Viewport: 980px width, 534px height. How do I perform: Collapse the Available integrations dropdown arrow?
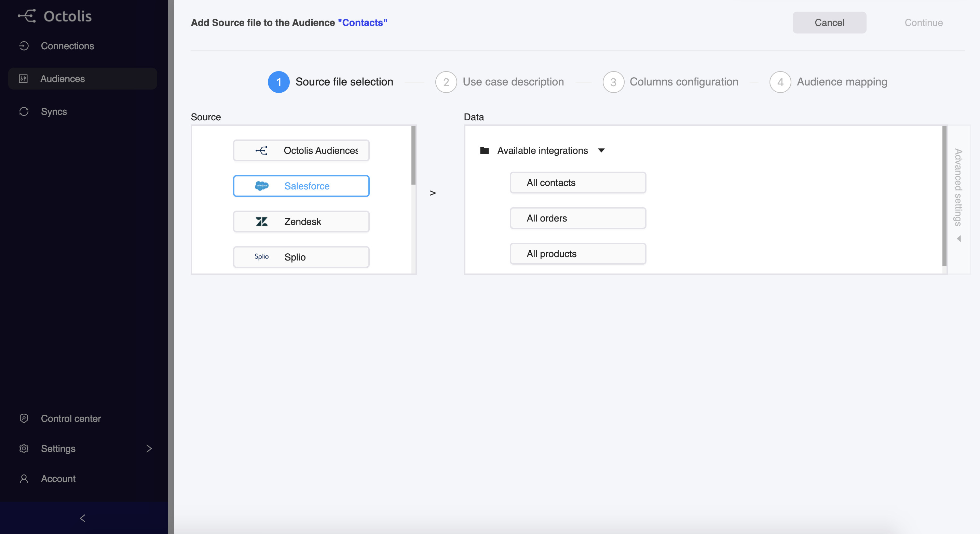tap(601, 150)
